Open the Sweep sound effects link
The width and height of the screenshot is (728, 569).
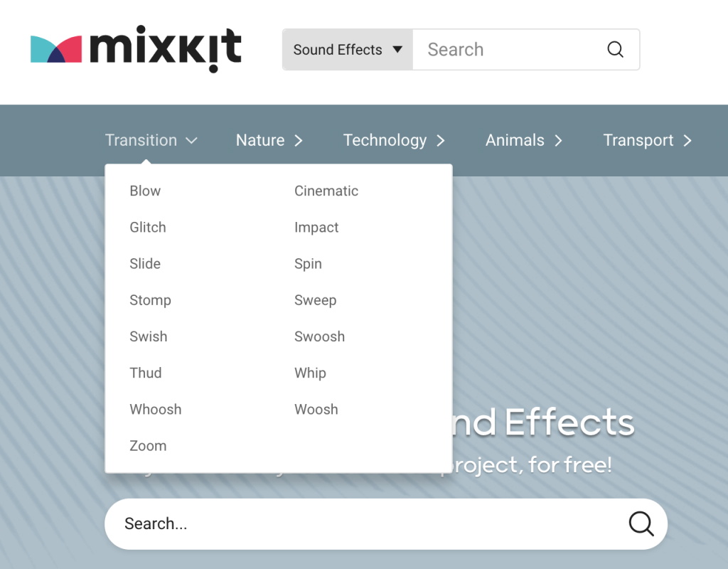[x=315, y=301]
